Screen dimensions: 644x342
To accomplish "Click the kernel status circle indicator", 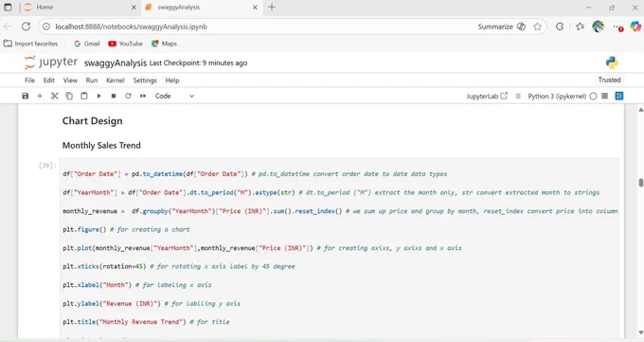I will [593, 97].
